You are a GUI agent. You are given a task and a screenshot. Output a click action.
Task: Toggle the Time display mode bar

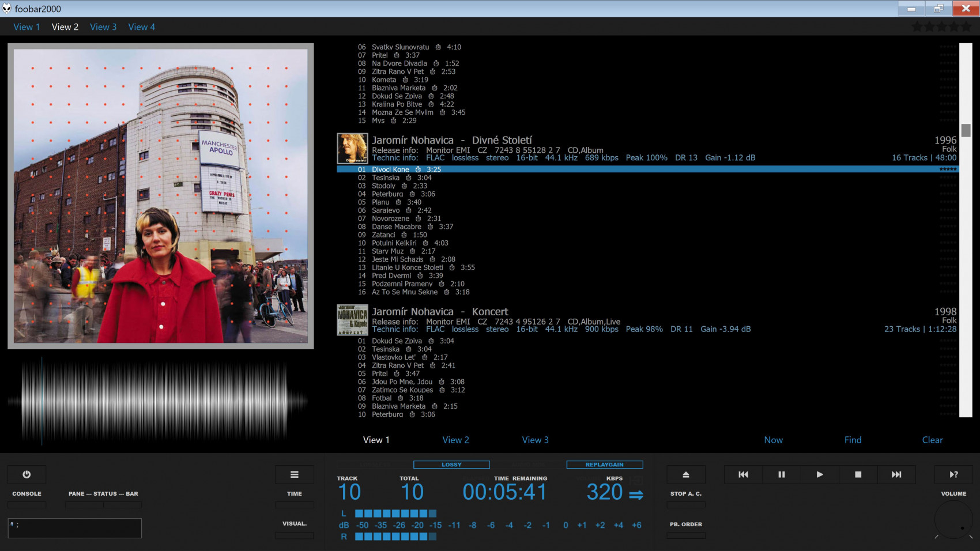click(x=294, y=505)
